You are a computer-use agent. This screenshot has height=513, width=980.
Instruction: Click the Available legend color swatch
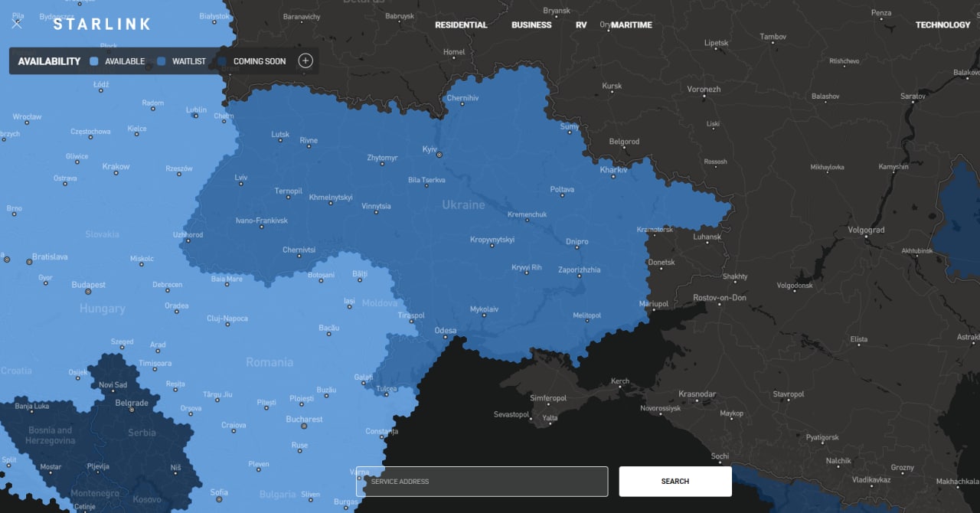[x=94, y=61]
